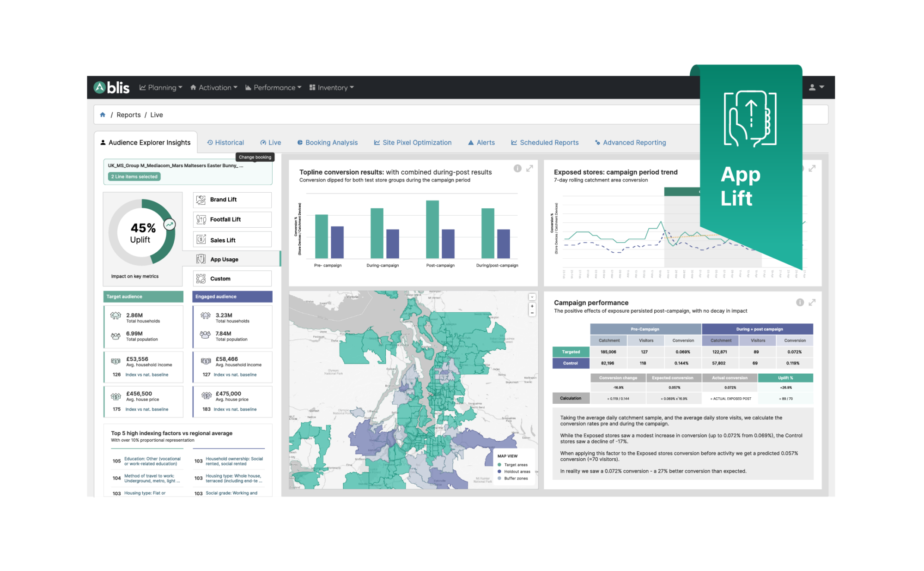Click the Reports breadcrumb link
Screen dimensions: 924x571
(128, 115)
